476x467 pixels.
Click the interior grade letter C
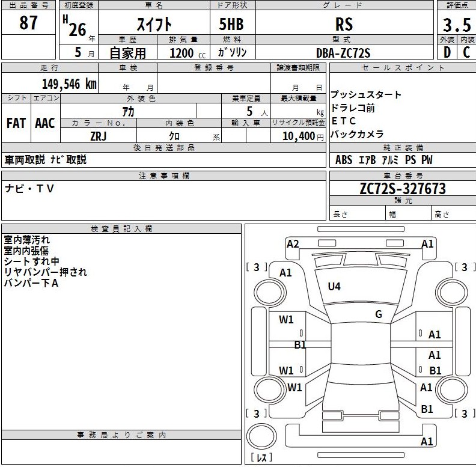[x=466, y=52]
